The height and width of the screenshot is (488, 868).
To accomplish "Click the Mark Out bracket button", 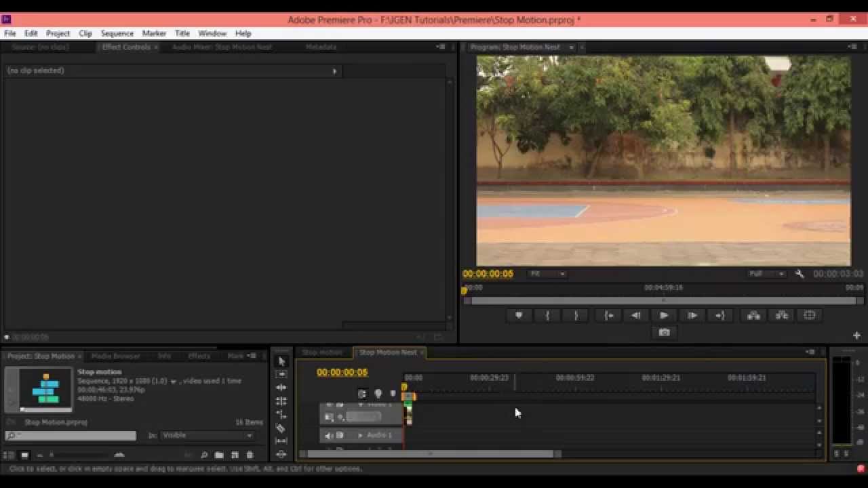I will pos(576,315).
